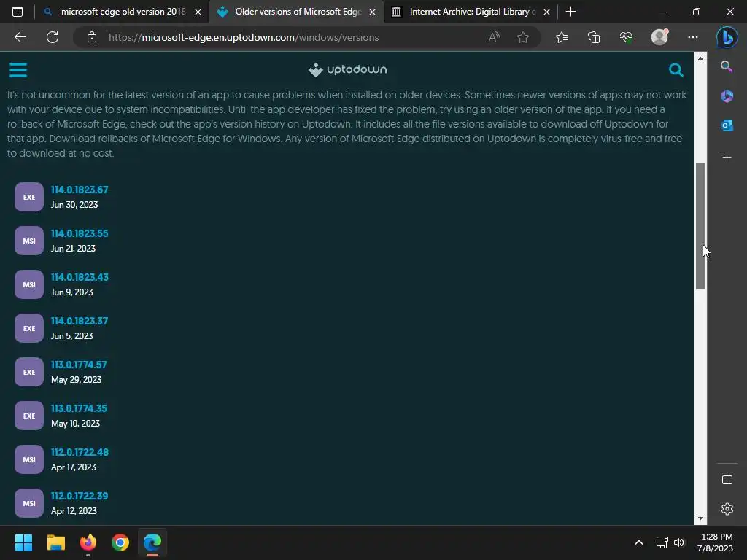The width and height of the screenshot is (747, 560).
Task: Click the scrollbar up arrow
Action: tap(700, 58)
